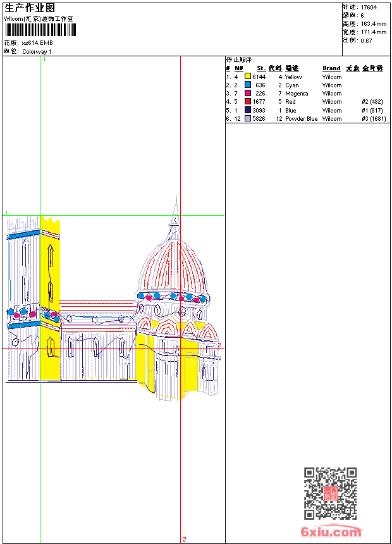Click the sequin entry #2 (482)
Viewport: 392px width, 544px height.
tap(372, 102)
